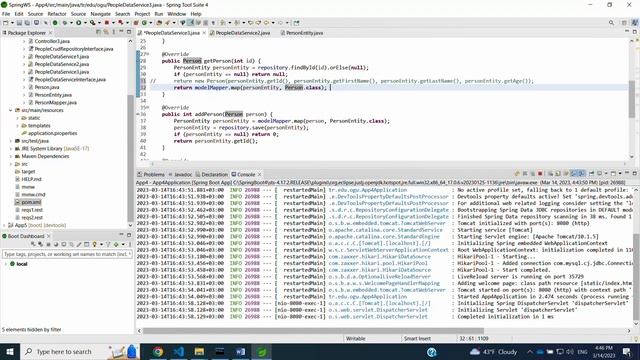
Task: Click the green Run toolbar button
Action: coord(78,23)
